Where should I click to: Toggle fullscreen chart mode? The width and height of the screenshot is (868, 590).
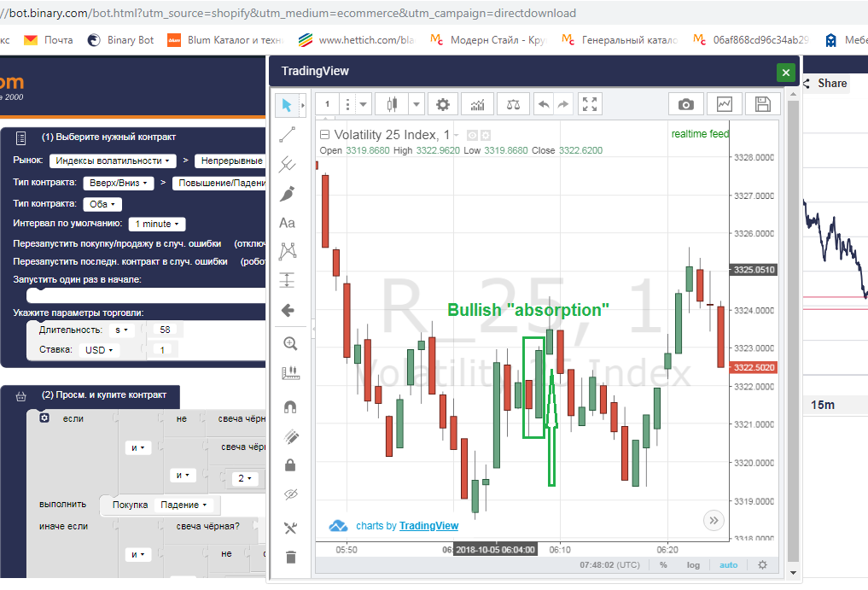tap(590, 104)
